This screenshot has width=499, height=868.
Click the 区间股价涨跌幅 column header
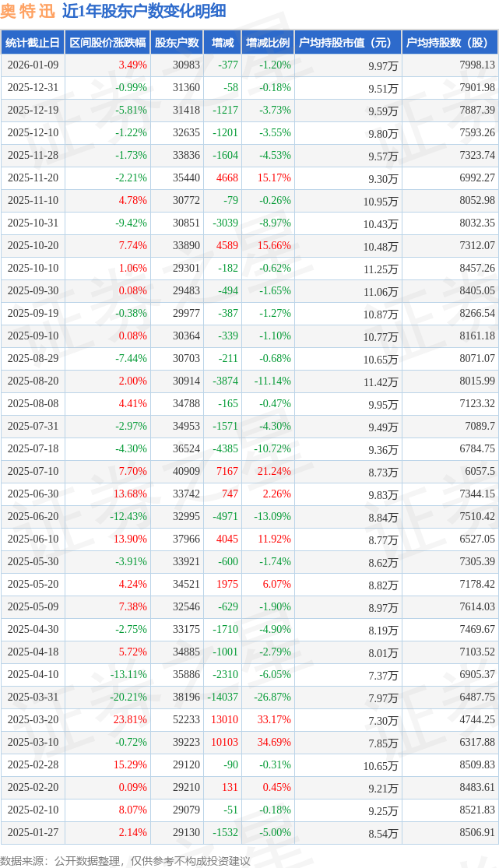pyautogui.click(x=107, y=43)
